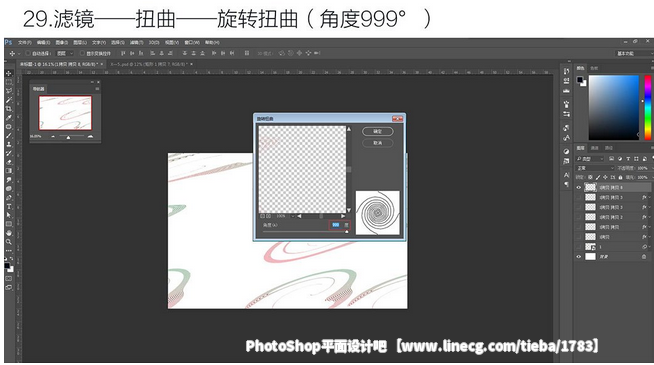Open the auto-select layer/group dropdown

coord(65,53)
